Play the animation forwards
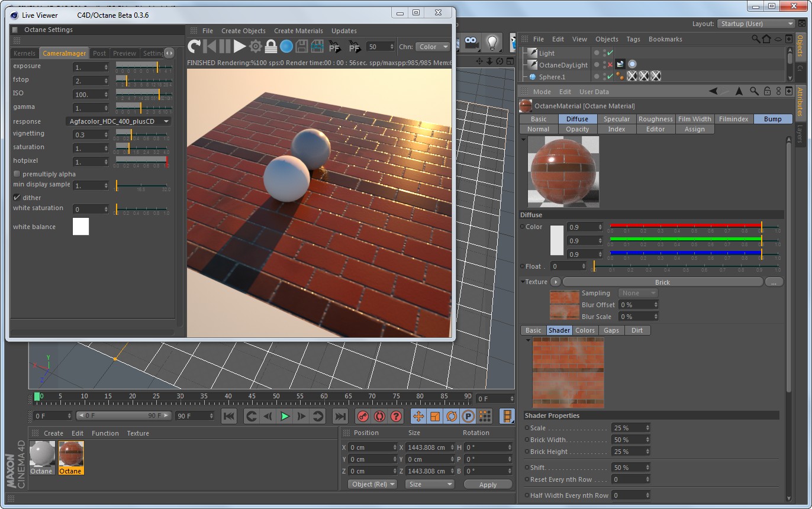 (285, 416)
